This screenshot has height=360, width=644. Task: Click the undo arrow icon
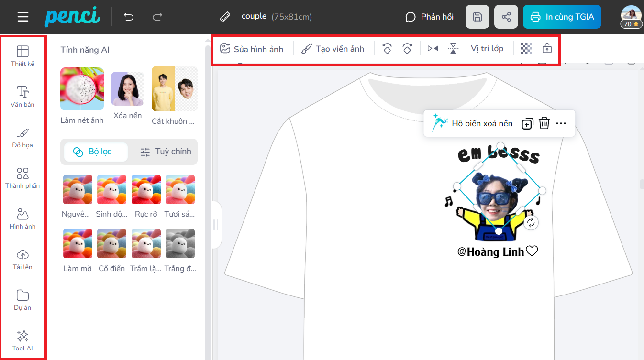128,17
